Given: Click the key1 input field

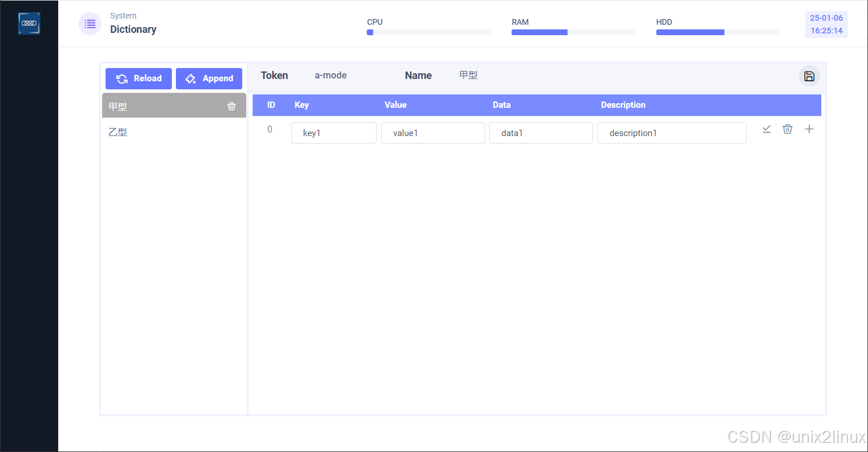Looking at the screenshot, I should (334, 133).
